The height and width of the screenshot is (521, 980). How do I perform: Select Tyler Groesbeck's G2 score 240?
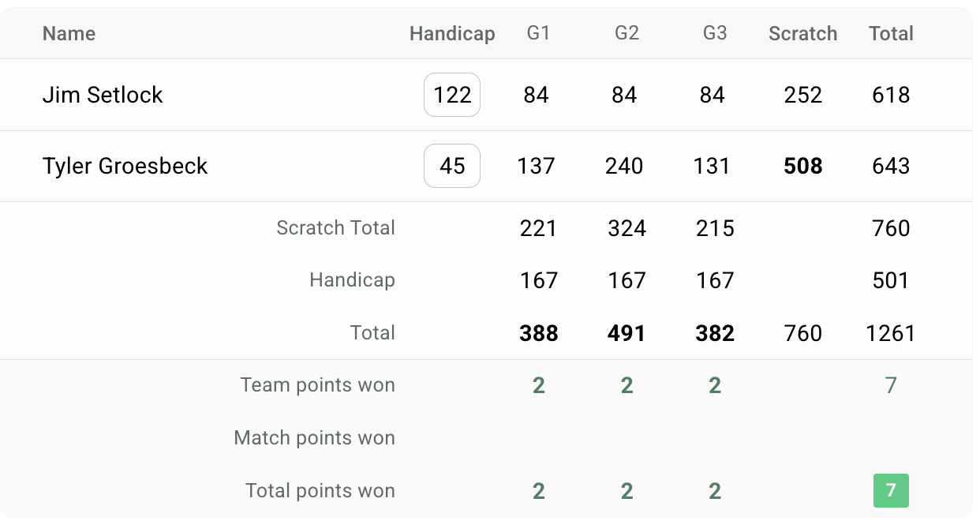(x=624, y=166)
